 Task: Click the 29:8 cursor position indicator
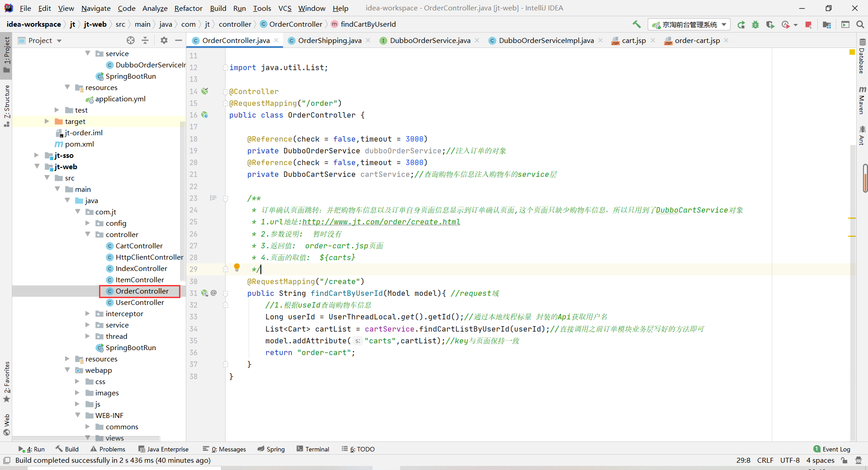coord(743,461)
